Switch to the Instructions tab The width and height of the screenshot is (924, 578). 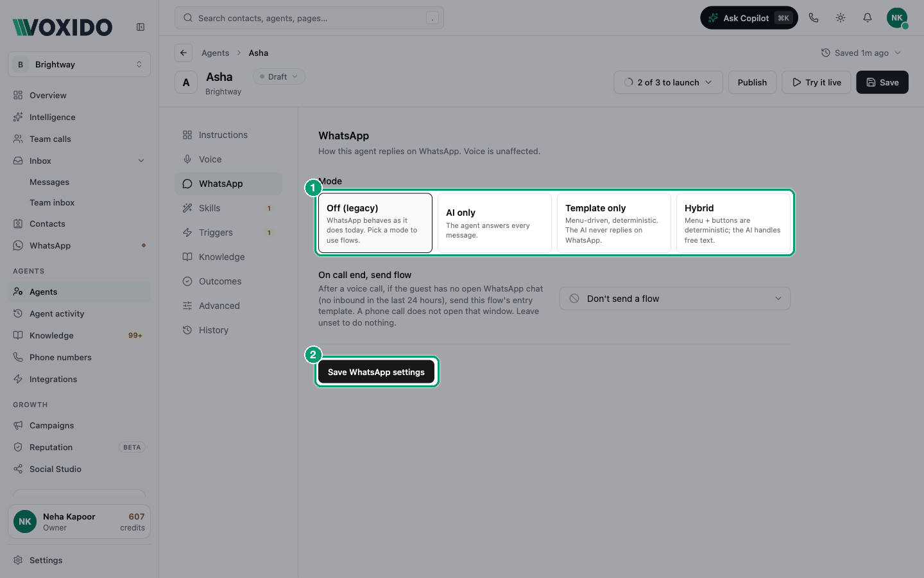tap(228, 135)
